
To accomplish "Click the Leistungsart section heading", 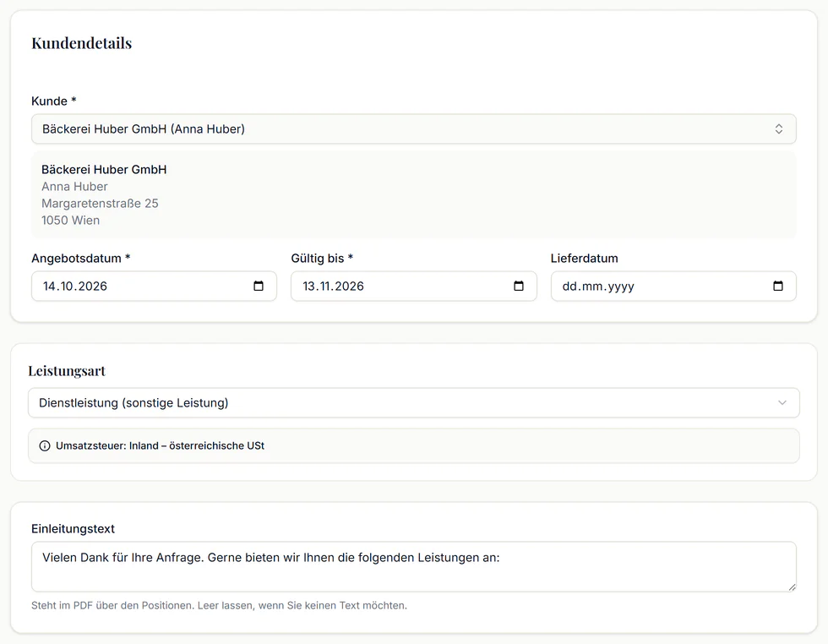I will (67, 371).
